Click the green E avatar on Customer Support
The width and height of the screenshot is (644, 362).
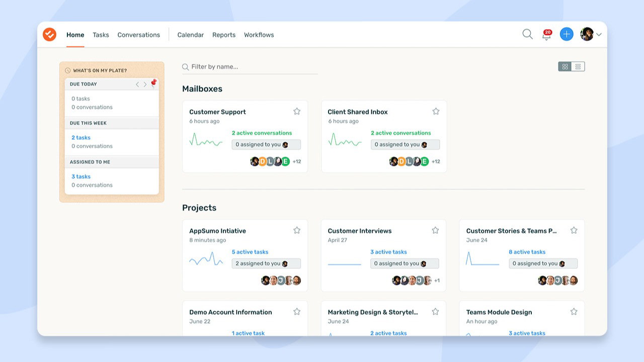click(285, 161)
